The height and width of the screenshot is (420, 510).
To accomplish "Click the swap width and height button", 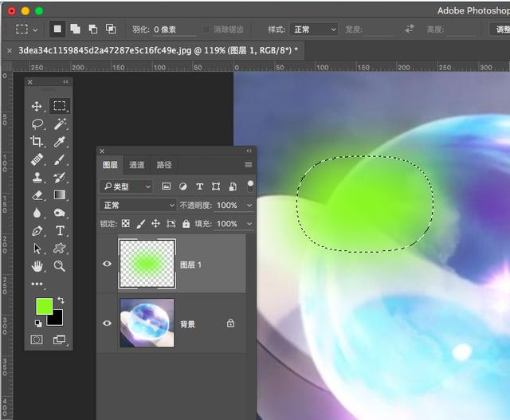I will click(410, 29).
